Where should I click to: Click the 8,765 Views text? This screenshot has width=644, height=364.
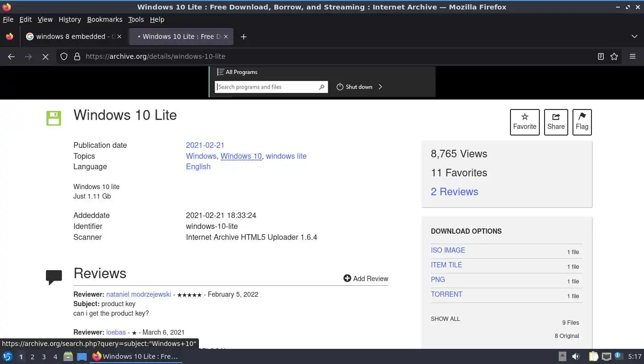tap(459, 154)
